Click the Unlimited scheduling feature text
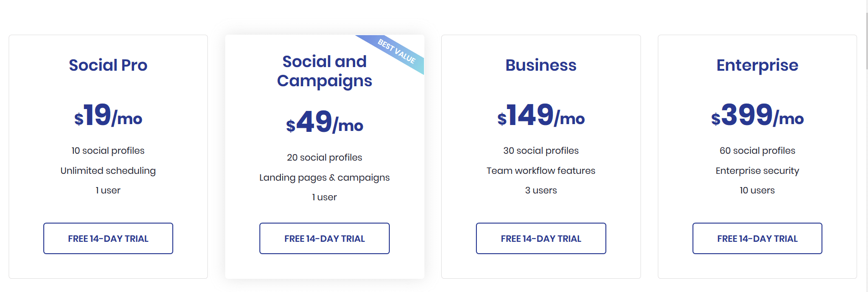Image resolution: width=868 pixels, height=292 pixels. pos(108,171)
